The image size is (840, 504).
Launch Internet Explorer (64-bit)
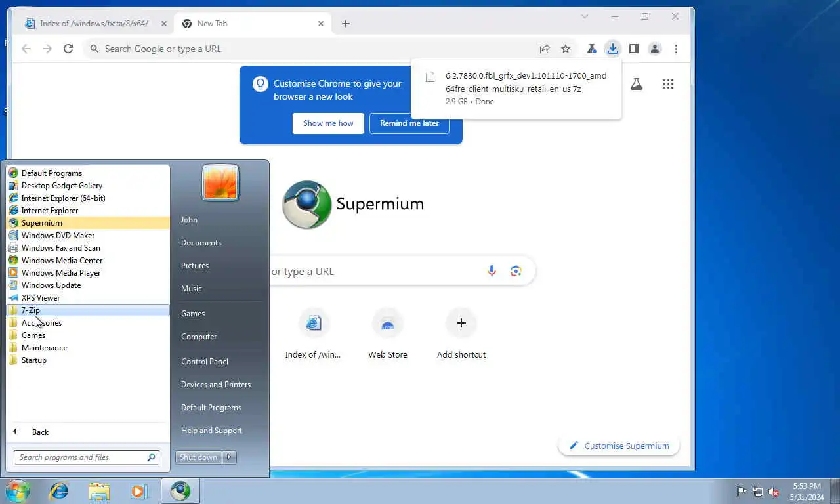(88, 198)
